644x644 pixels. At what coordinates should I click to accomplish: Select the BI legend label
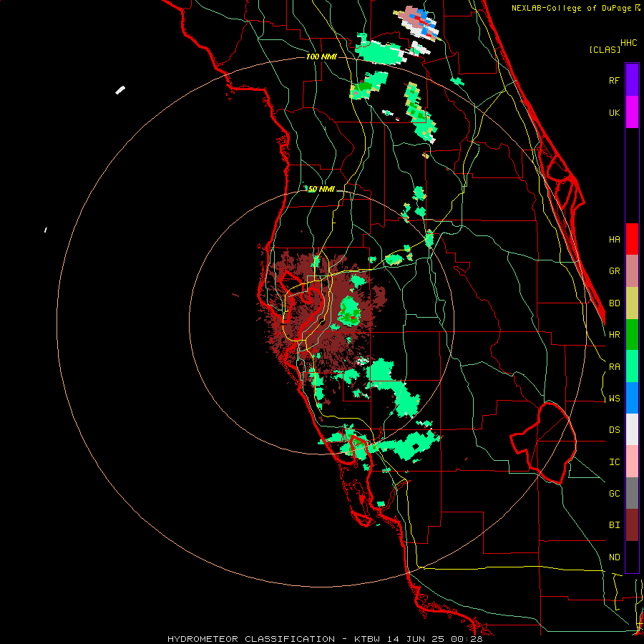(614, 525)
